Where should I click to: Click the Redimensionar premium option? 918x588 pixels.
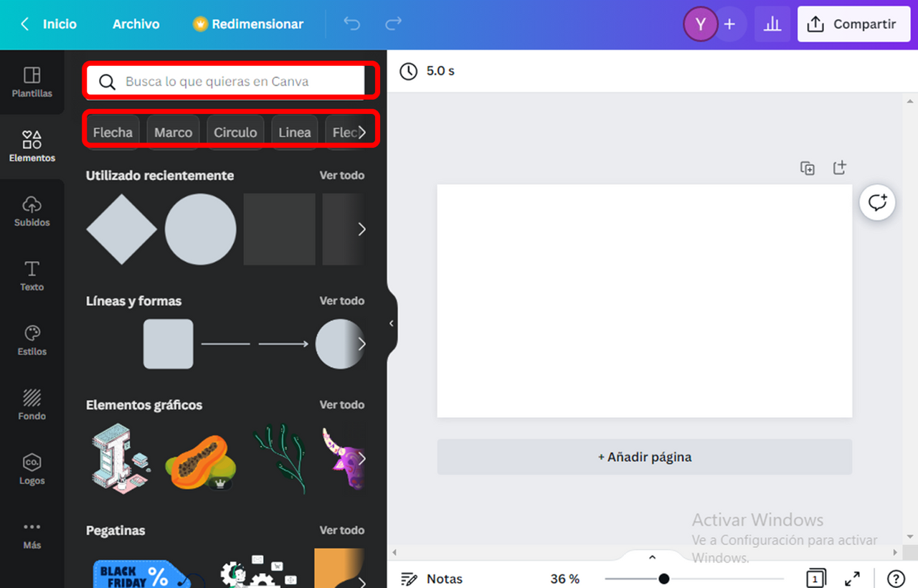(x=248, y=24)
